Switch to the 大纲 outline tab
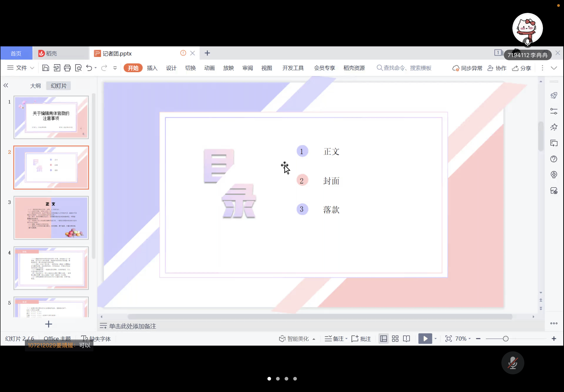Screen dimensions: 564x392 pyautogui.click(x=35, y=86)
